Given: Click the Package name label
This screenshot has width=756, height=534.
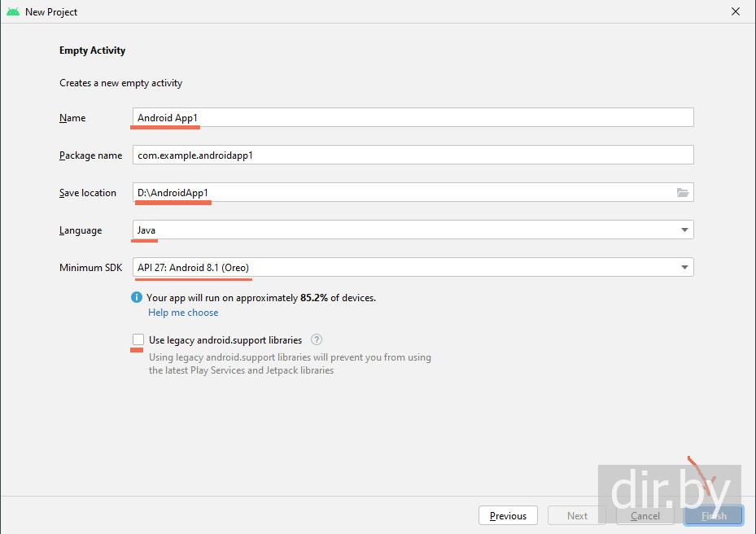Looking at the screenshot, I should (90, 155).
